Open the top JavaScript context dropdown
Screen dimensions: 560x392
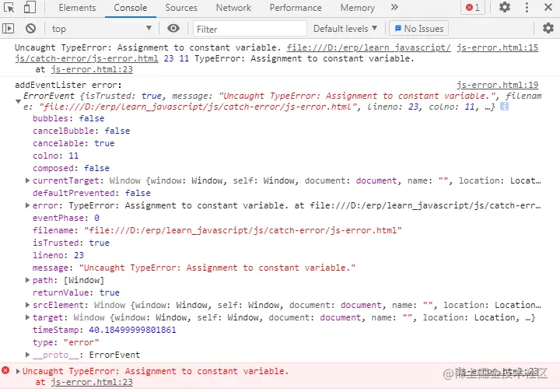pyautogui.click(x=102, y=29)
